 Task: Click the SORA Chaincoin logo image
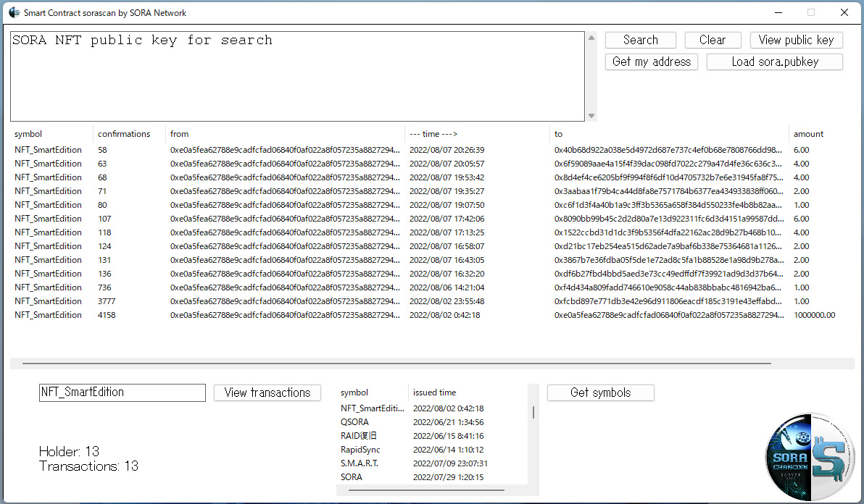[x=810, y=456]
